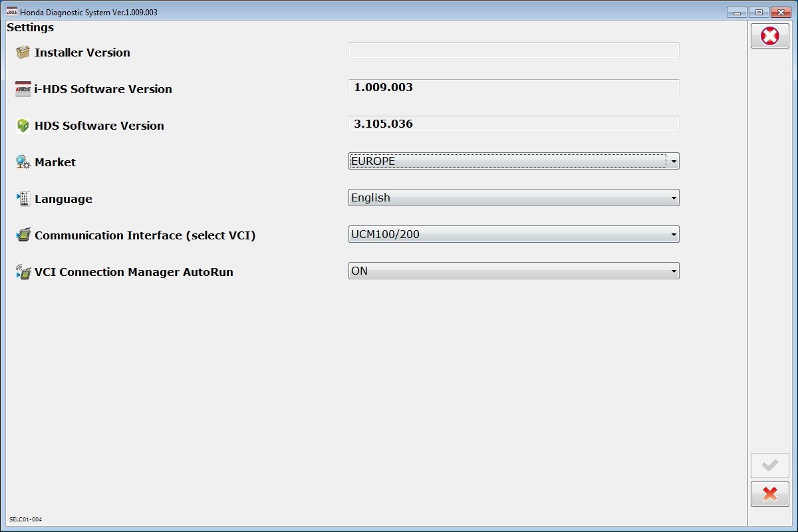Open the Communication Interface dropdown showing UCM100/200

pos(514,234)
